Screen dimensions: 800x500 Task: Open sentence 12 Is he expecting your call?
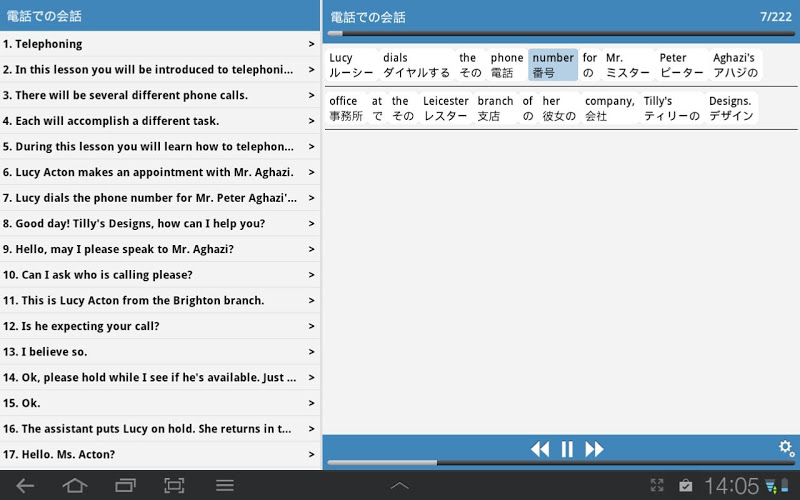[160, 326]
